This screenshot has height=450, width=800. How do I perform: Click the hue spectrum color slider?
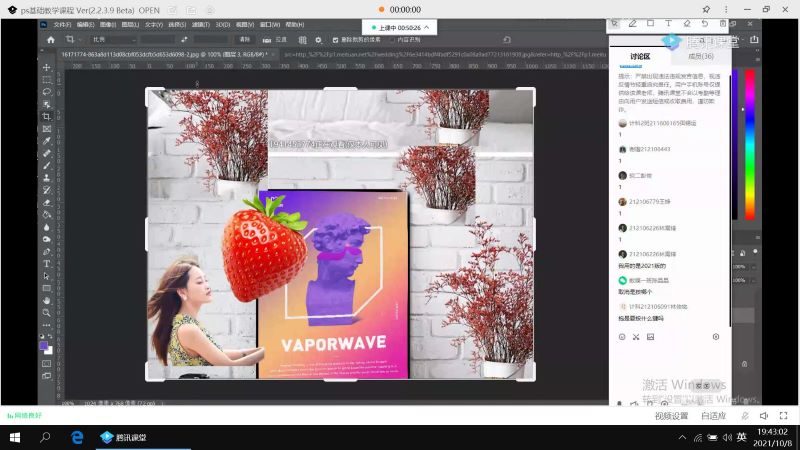pyautogui.click(x=750, y=144)
